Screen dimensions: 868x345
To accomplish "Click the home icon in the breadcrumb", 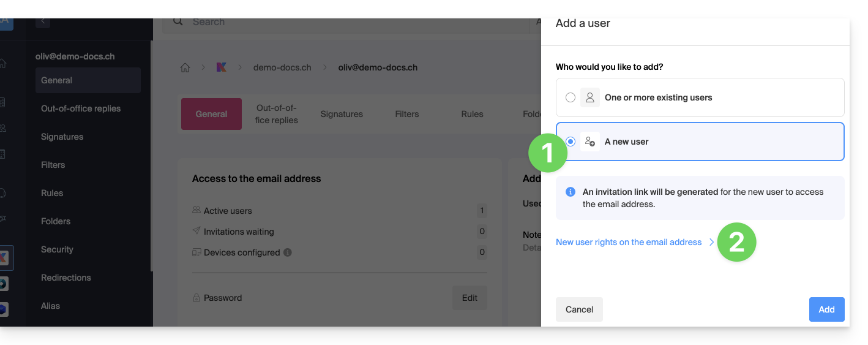I will [185, 67].
